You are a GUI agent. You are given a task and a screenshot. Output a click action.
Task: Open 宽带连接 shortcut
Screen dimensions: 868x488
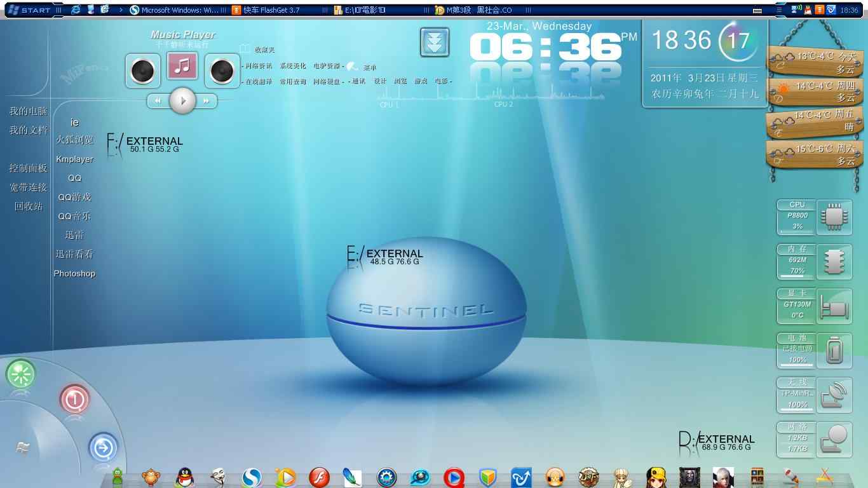pyautogui.click(x=28, y=187)
